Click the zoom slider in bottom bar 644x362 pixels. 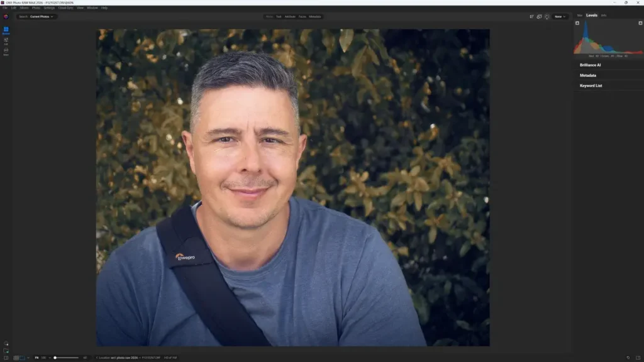(x=66, y=358)
